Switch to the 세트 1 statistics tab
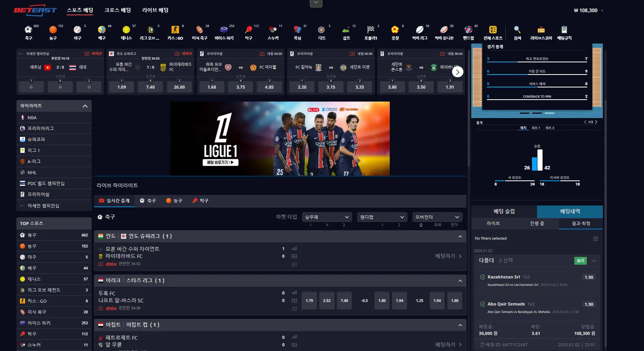 pyautogui.click(x=535, y=128)
